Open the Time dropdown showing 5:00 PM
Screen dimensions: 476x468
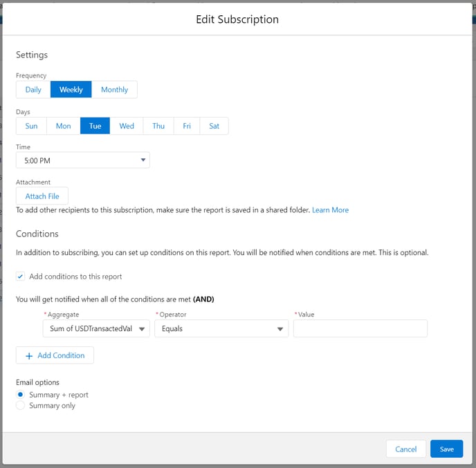pyautogui.click(x=83, y=160)
